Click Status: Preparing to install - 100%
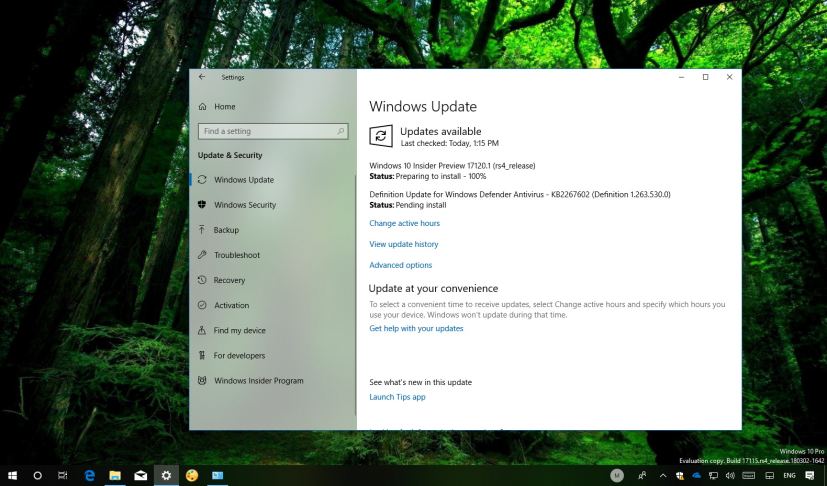This screenshot has height=486, width=827. pos(428,176)
